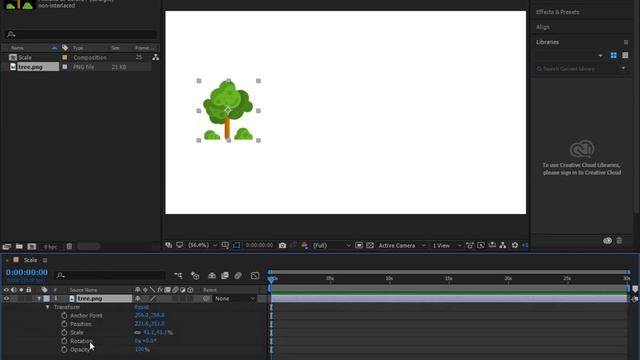The width and height of the screenshot is (640, 360).
Task: Click the Anchor Point stopwatch icon
Action: pyautogui.click(x=64, y=316)
